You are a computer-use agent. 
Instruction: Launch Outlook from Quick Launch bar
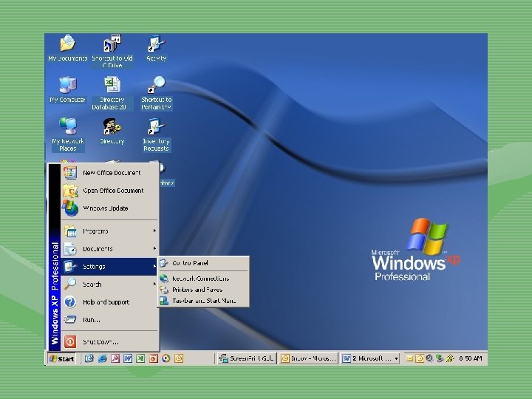click(179, 358)
